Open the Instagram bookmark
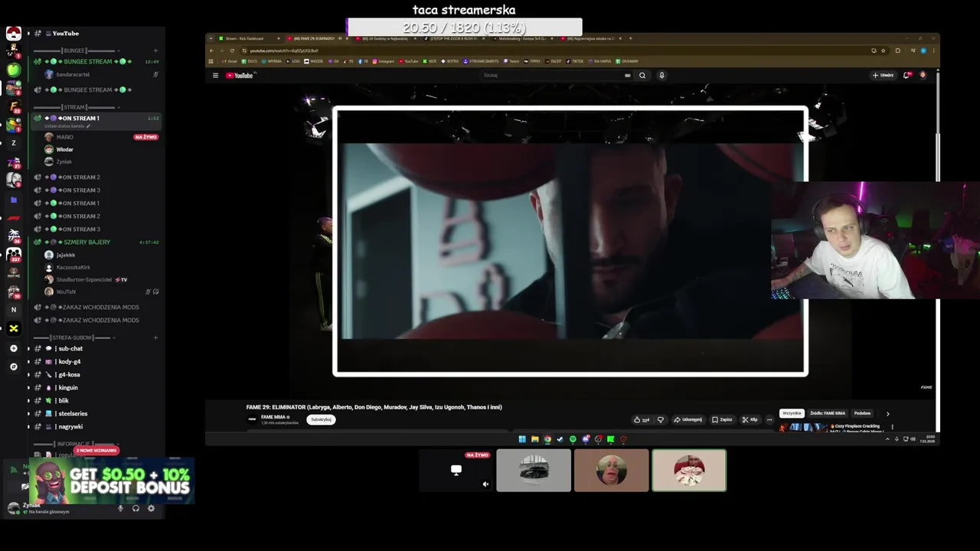This screenshot has width=980, height=551. (x=384, y=61)
